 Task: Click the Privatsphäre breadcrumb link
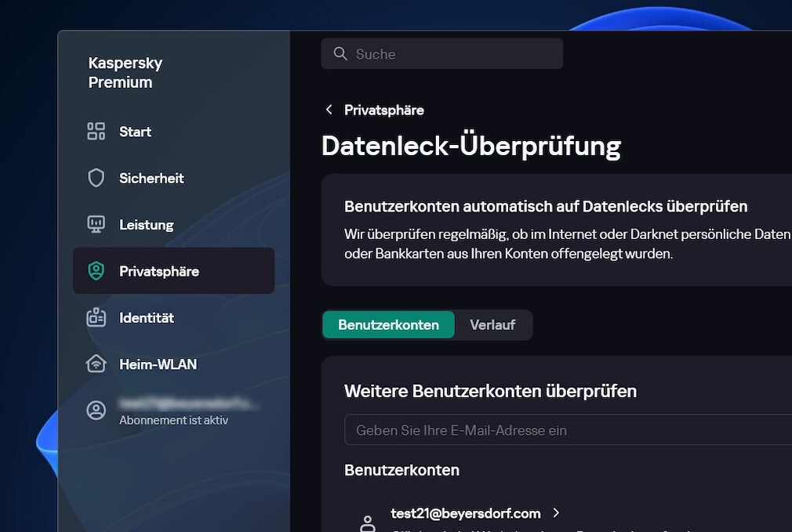[x=384, y=110]
